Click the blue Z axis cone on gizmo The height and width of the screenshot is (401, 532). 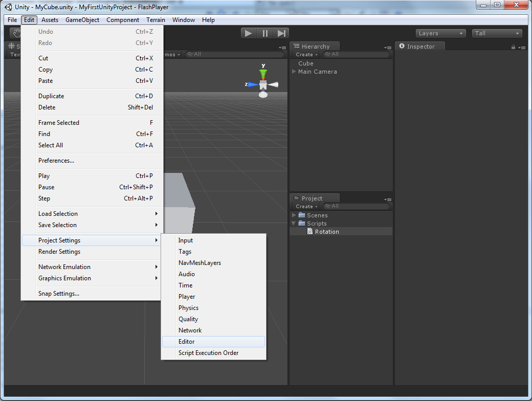point(252,84)
